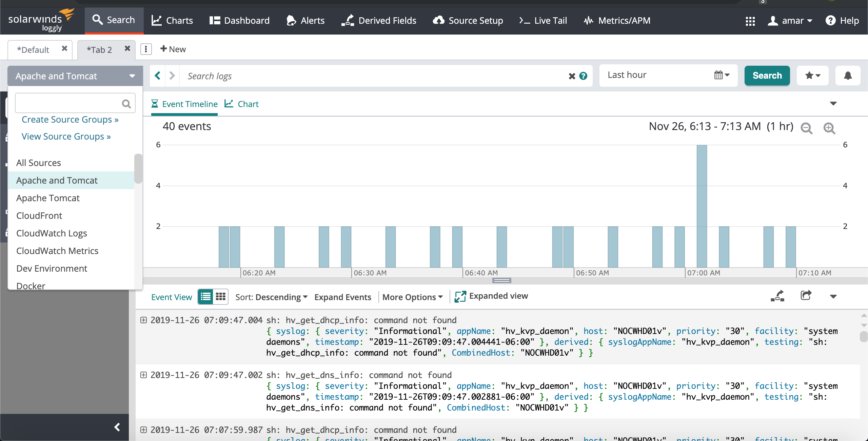Switch to list event view
Viewport: 868px width, 441px height.
(205, 297)
